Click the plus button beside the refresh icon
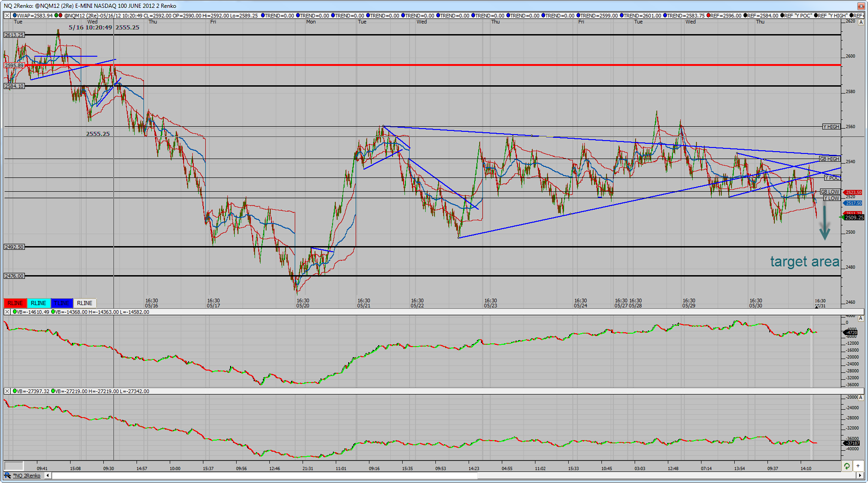Screen dimensions: 868x483 858,466
